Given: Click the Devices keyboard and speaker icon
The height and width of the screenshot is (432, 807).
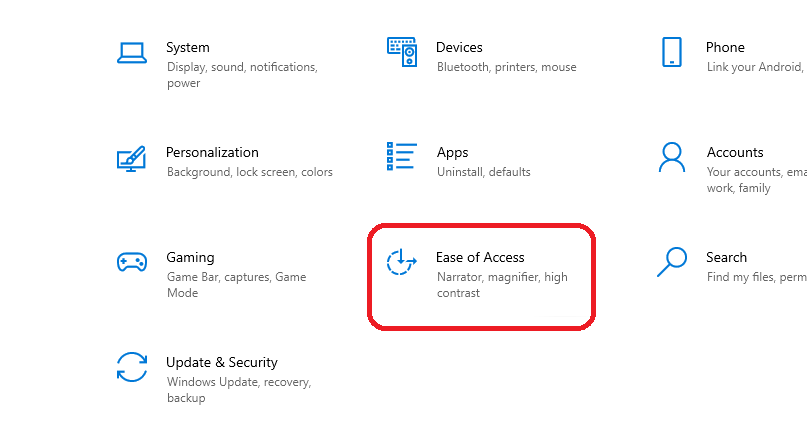Looking at the screenshot, I should [401, 52].
